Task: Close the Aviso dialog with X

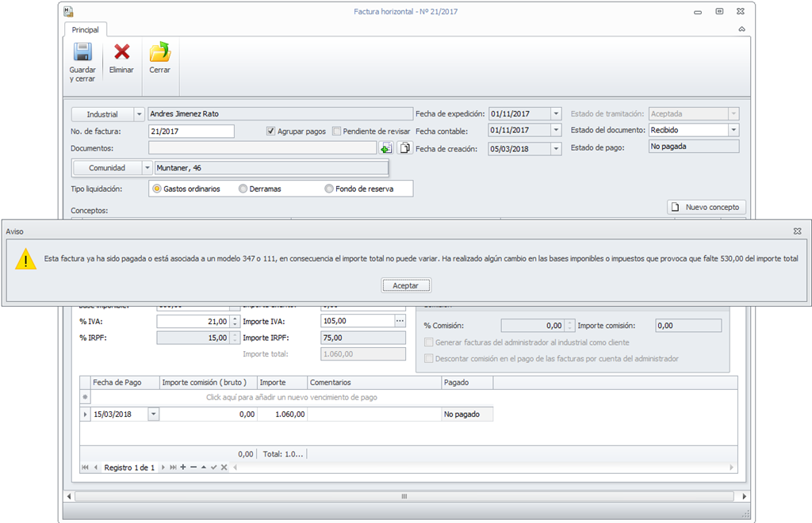Action: (x=797, y=231)
